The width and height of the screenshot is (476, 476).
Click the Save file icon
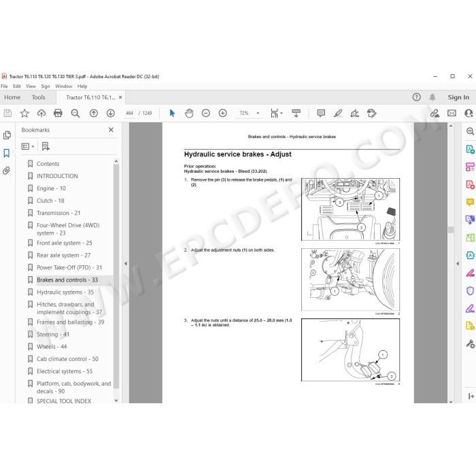[x=7, y=114]
